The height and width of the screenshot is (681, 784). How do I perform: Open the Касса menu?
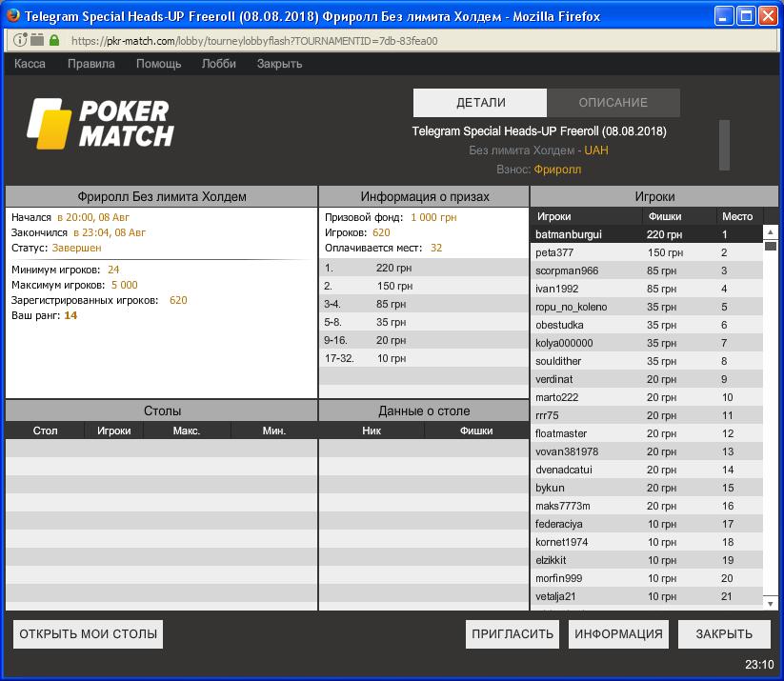click(x=30, y=64)
